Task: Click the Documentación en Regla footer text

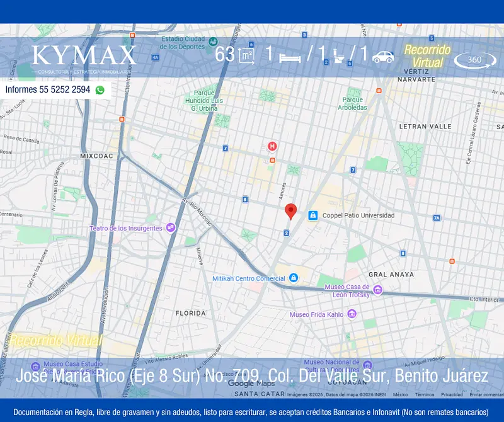Action: click(251, 412)
